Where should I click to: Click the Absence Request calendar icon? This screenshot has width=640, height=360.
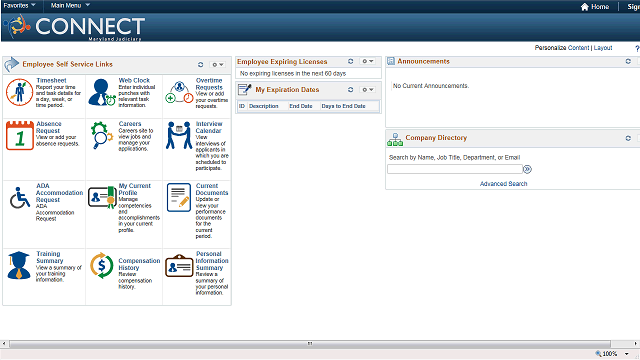point(20,136)
